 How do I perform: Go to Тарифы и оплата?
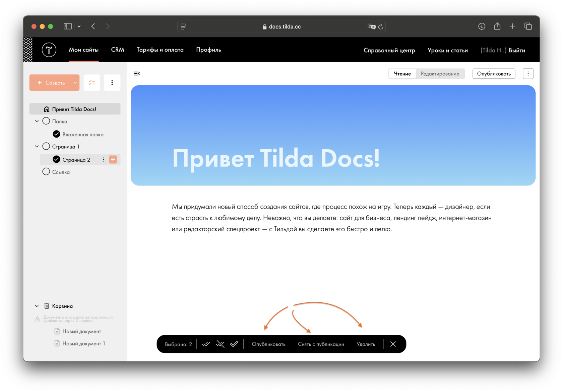[x=160, y=50]
